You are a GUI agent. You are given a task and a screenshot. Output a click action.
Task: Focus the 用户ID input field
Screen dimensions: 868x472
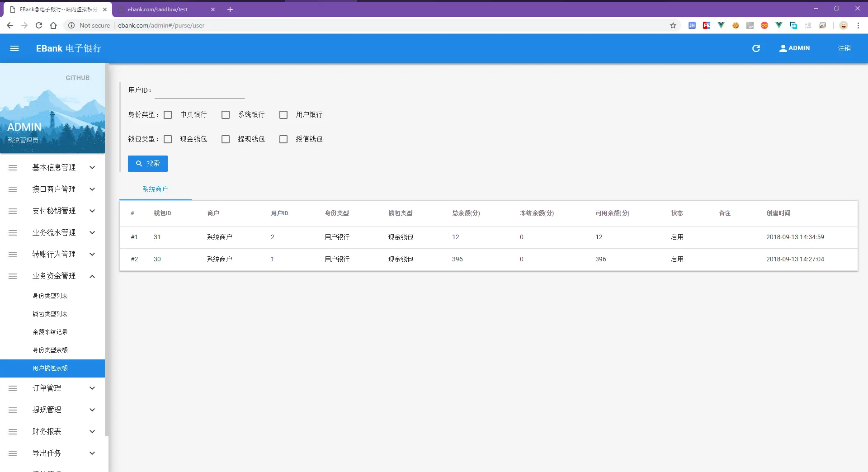pyautogui.click(x=200, y=90)
